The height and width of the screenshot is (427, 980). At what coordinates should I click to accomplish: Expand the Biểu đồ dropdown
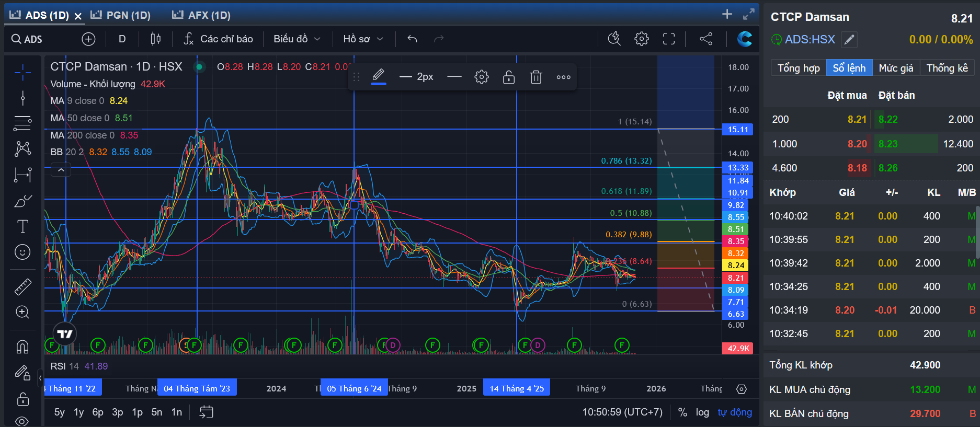click(297, 39)
